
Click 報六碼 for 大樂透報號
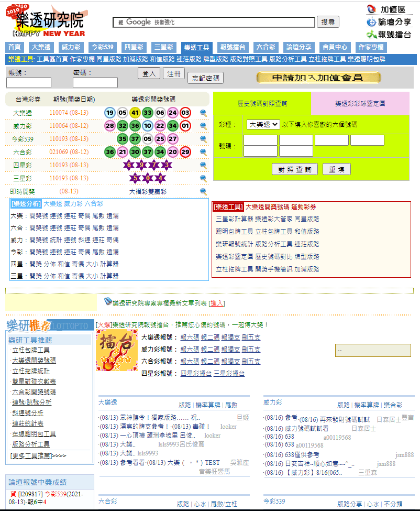coord(190,338)
